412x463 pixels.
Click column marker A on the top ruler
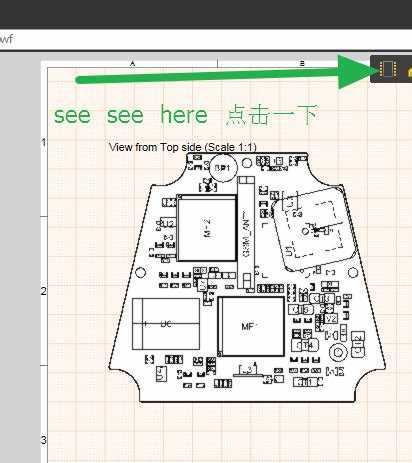coord(133,63)
